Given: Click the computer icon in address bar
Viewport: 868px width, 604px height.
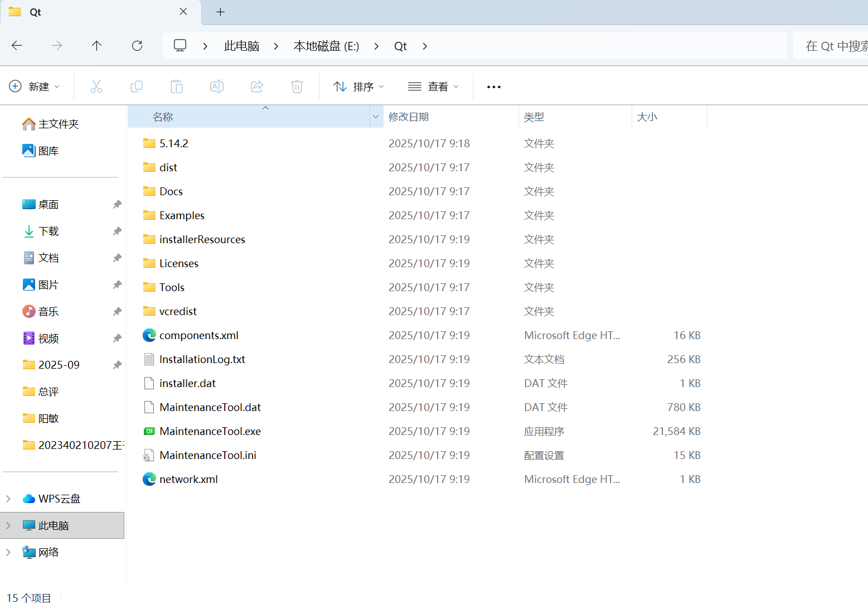Looking at the screenshot, I should coord(180,46).
